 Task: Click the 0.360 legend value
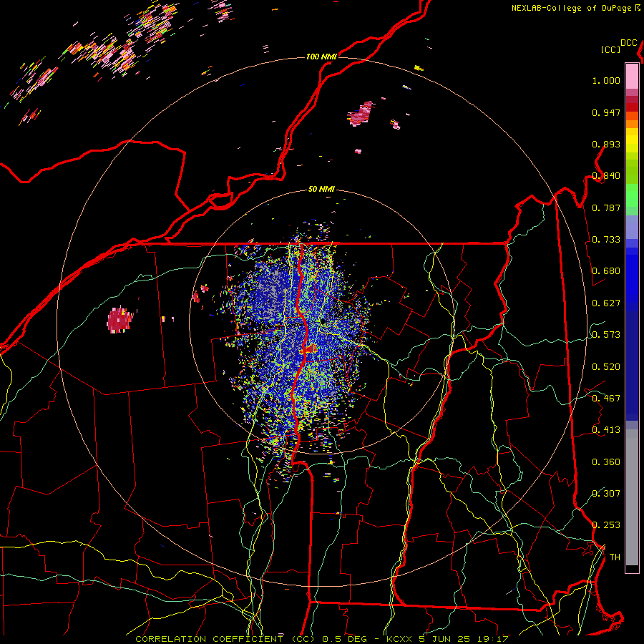606,462
